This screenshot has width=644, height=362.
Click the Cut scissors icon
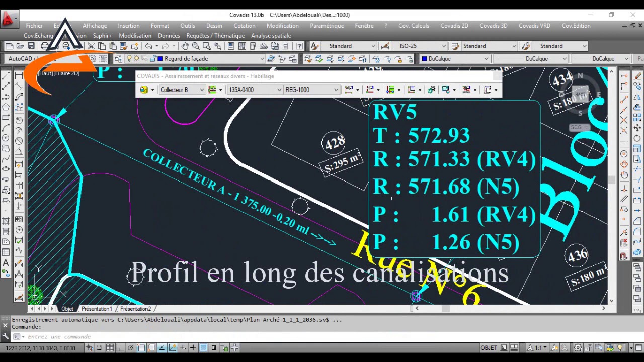(x=91, y=46)
